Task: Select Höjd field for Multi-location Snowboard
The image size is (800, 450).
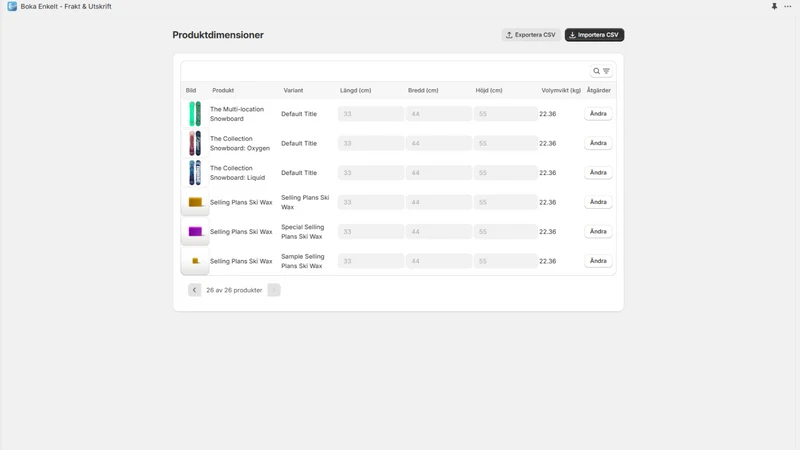Action: (x=505, y=114)
